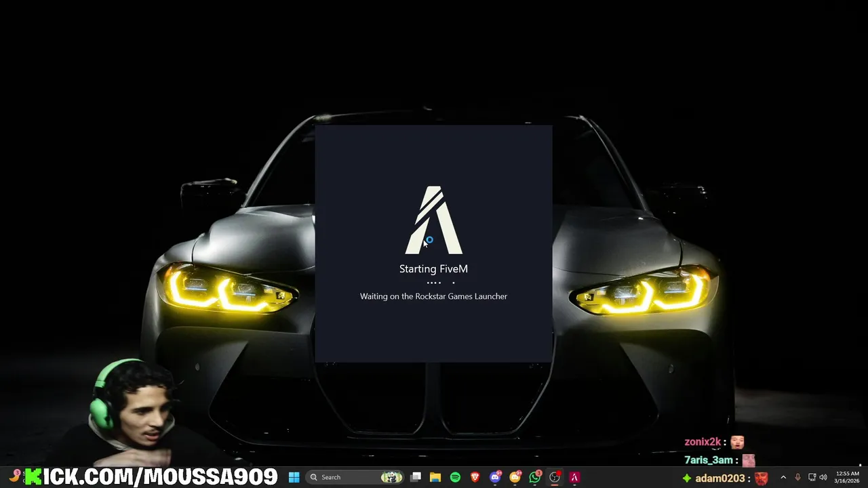Viewport: 868px width, 488px height.
Task: Click Waiting on the Rockstar Games Launcher
Action: (433, 296)
